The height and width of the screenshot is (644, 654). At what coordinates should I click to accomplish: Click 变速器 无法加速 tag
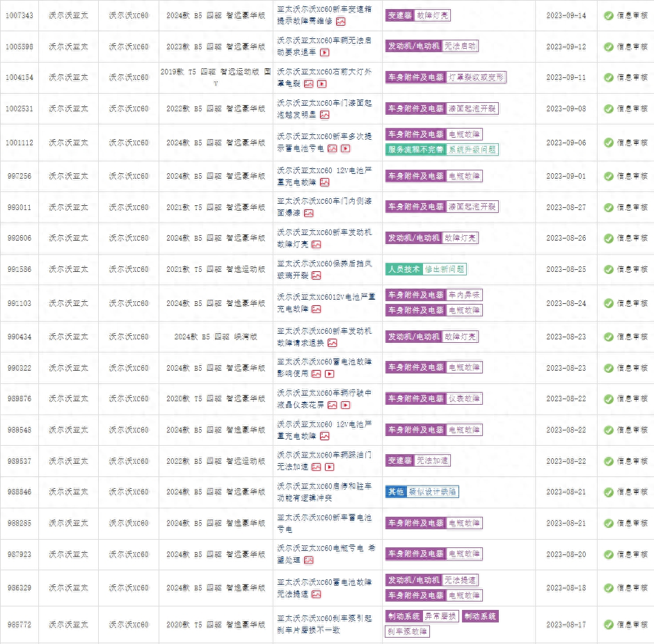[x=418, y=460]
